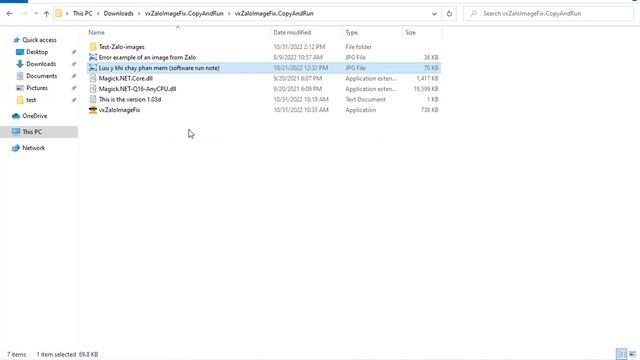The width and height of the screenshot is (640, 360).
Task: Sort by the Size column header
Action: point(411,32)
